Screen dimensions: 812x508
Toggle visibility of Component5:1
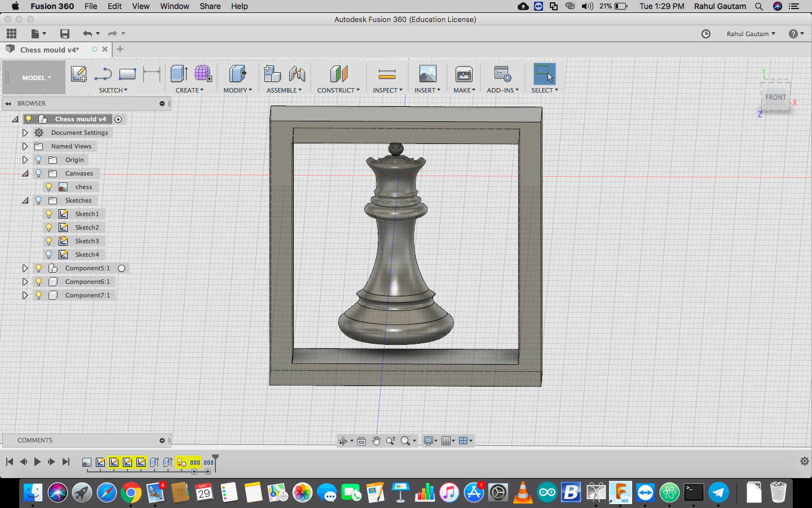39,268
